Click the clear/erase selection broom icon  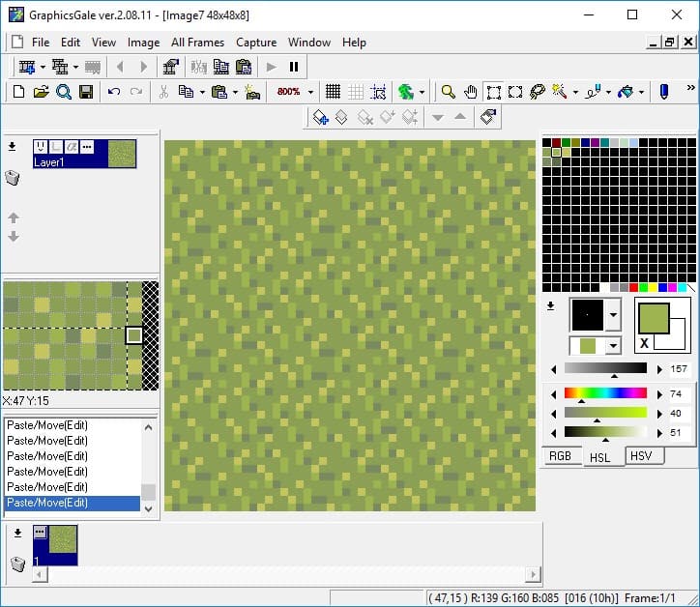[x=252, y=92]
